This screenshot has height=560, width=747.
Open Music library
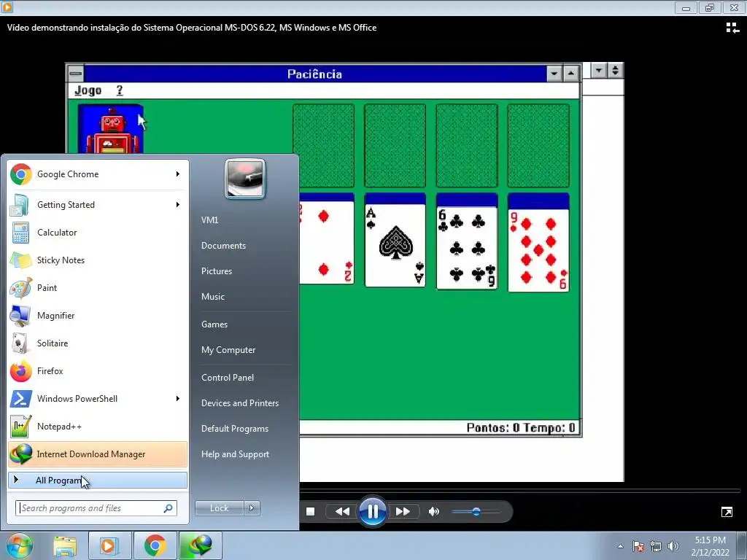pos(213,297)
